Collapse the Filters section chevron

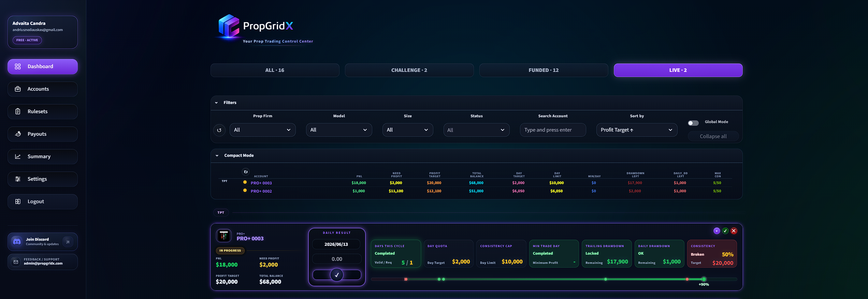pos(216,103)
